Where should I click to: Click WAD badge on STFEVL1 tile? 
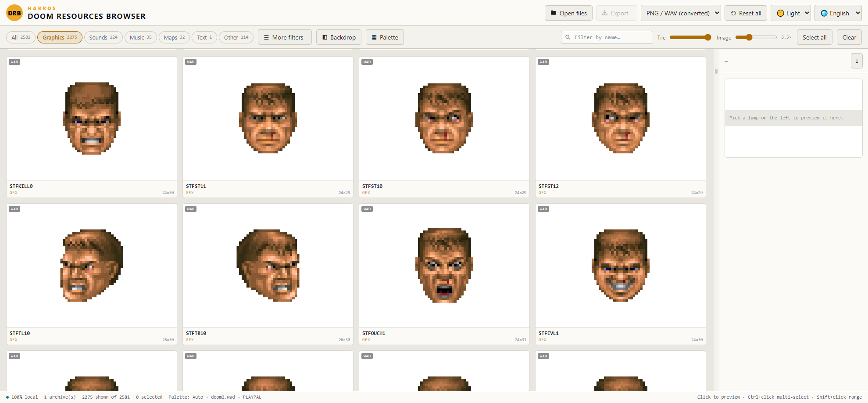[543, 209]
